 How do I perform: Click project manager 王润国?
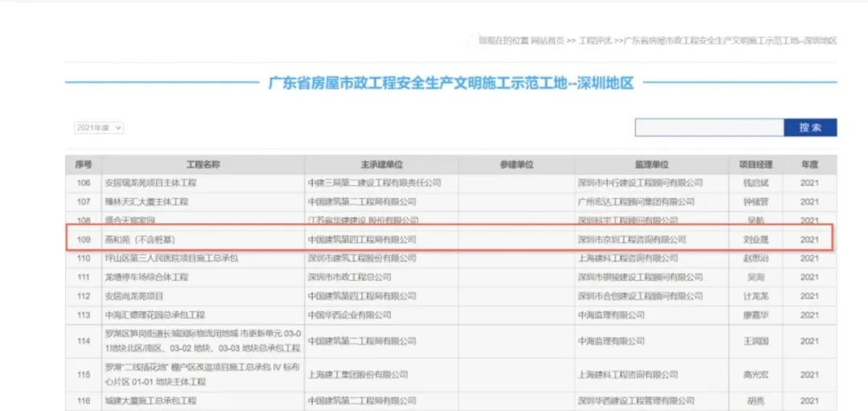[x=755, y=341]
